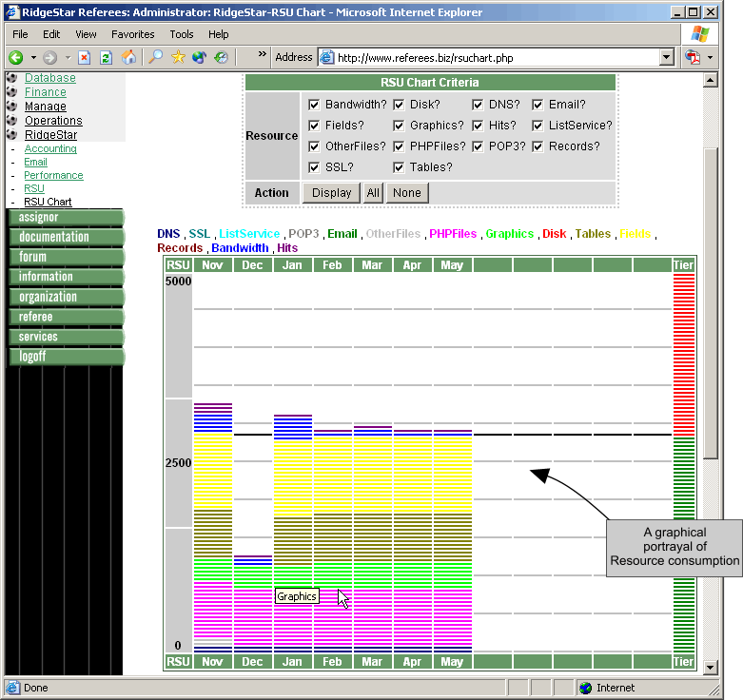
Task: Toggle the Hits? checkbox
Action: point(478,126)
